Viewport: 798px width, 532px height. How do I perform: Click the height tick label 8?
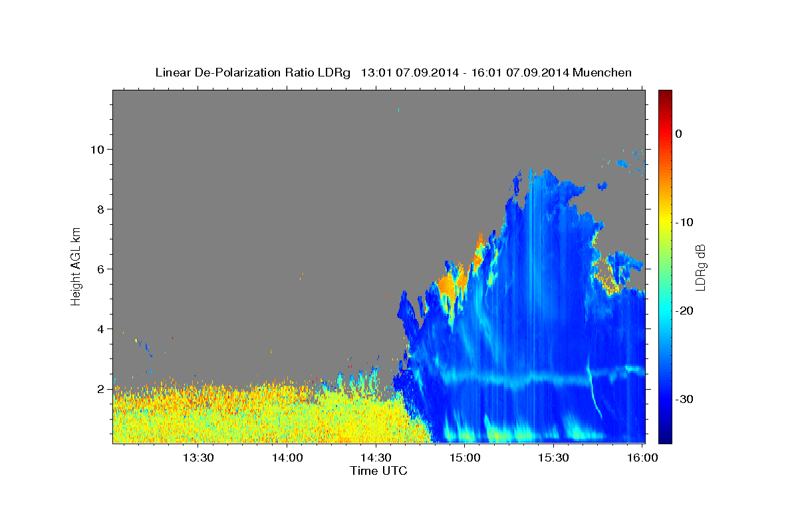(100, 209)
